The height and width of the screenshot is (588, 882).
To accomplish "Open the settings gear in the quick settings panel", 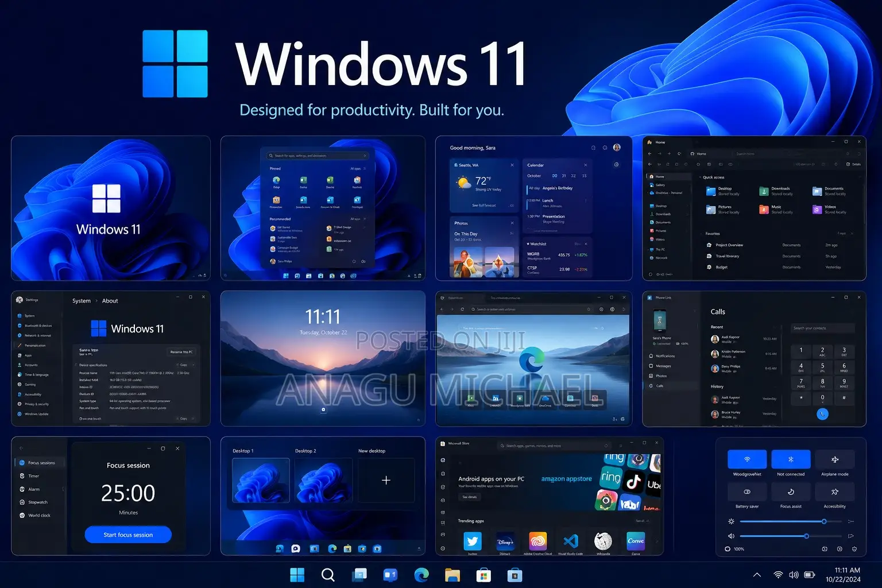I will click(854, 549).
